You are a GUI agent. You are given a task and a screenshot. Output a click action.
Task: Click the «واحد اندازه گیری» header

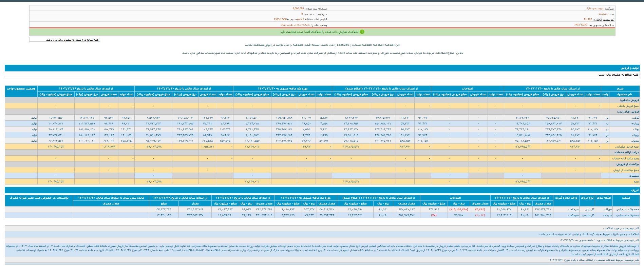(x=566, y=197)
